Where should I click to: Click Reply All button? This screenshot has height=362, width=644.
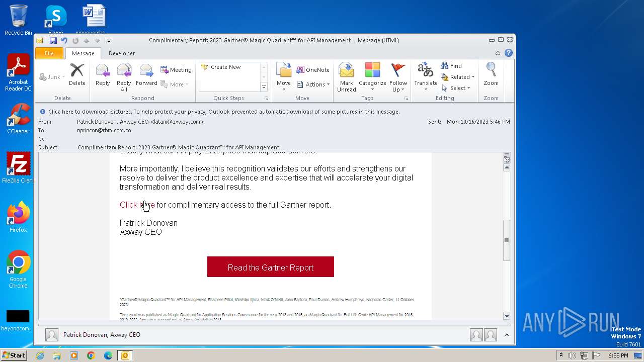[x=124, y=78]
